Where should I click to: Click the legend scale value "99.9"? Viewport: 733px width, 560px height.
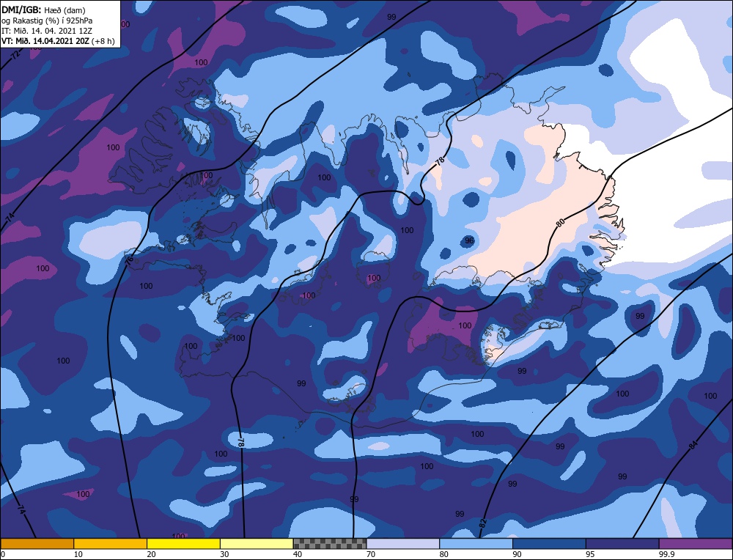pyautogui.click(x=666, y=554)
